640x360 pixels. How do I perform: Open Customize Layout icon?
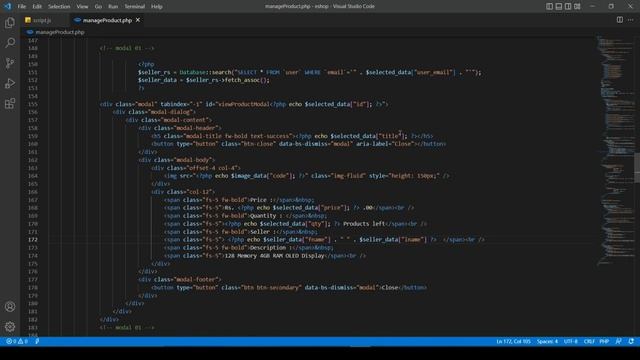tap(577, 6)
